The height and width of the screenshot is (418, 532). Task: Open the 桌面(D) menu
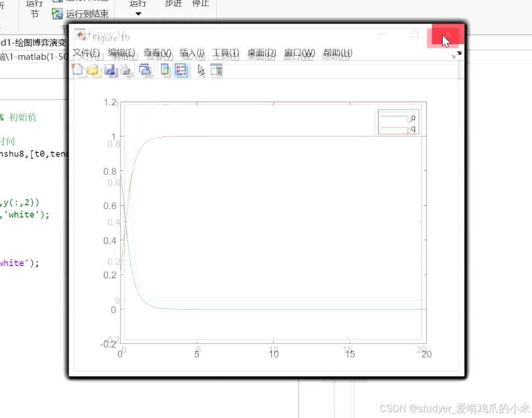click(262, 53)
